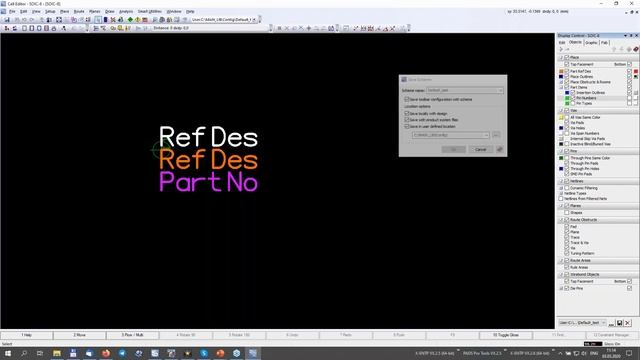Toggle Insertion Outlines checkbox
This screenshot has width=640, height=360.
573,93
